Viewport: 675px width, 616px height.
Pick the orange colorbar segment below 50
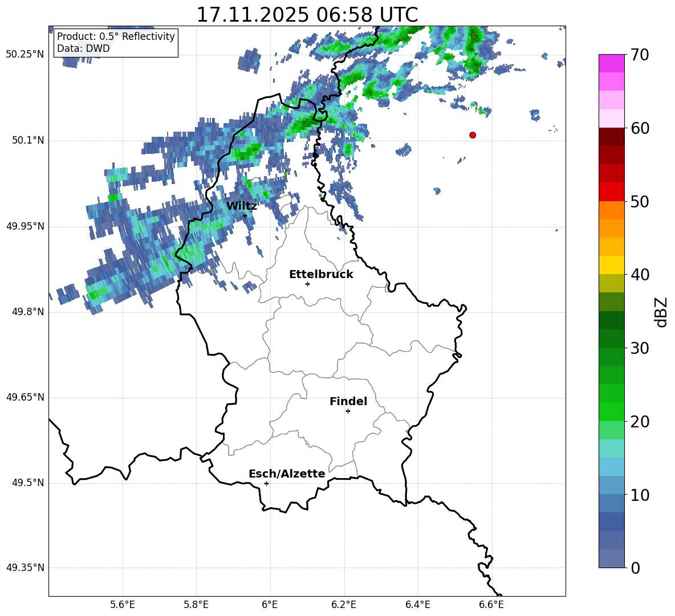coord(612,210)
